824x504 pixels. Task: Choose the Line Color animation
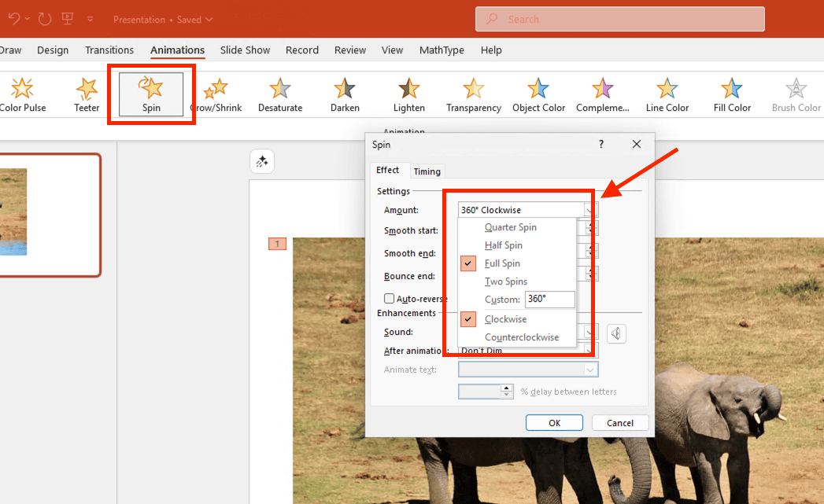click(x=667, y=94)
